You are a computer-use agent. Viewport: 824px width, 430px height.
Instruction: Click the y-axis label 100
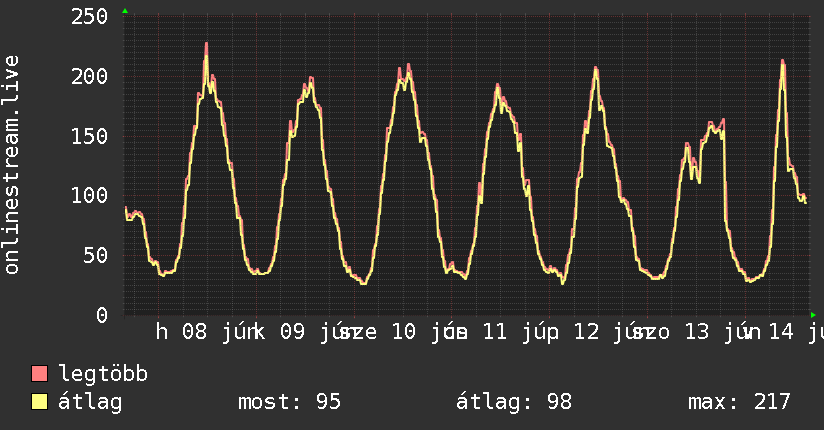coord(89,196)
